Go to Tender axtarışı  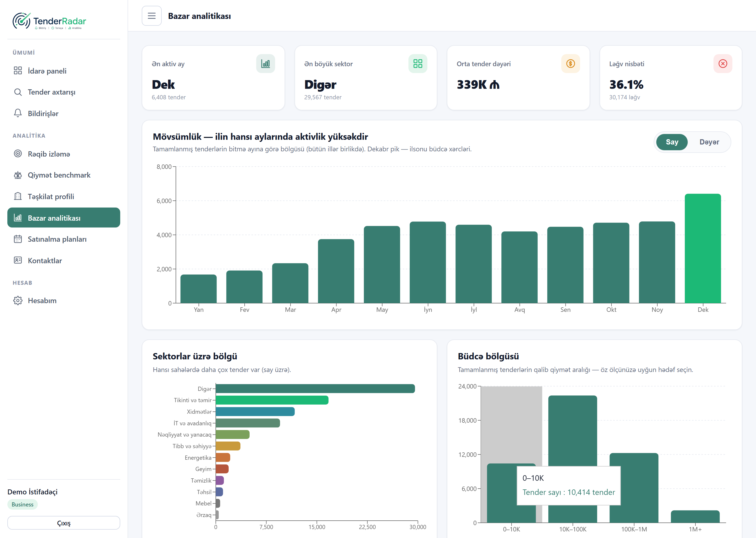64,92
